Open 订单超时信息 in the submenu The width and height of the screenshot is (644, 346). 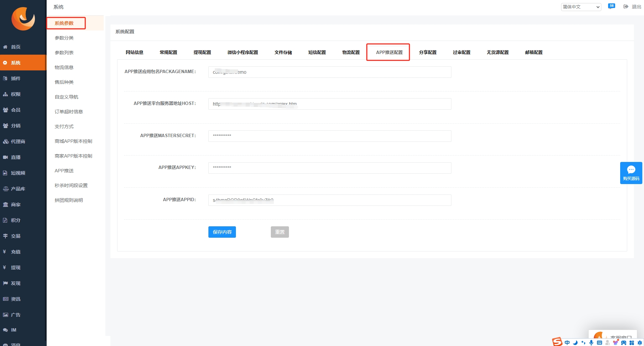[69, 112]
